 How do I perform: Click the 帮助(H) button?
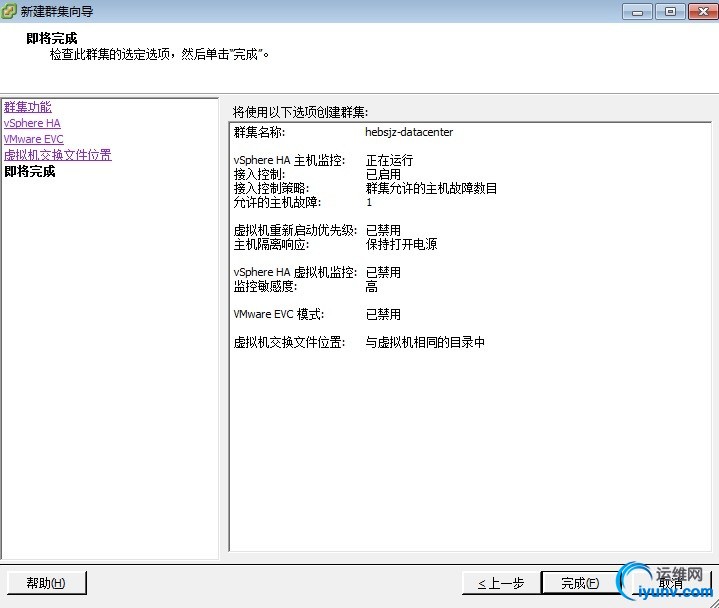click(47, 583)
